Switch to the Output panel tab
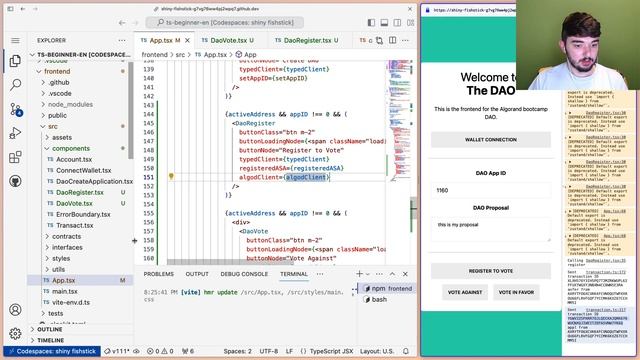This screenshot has height=360, width=640. (197, 274)
